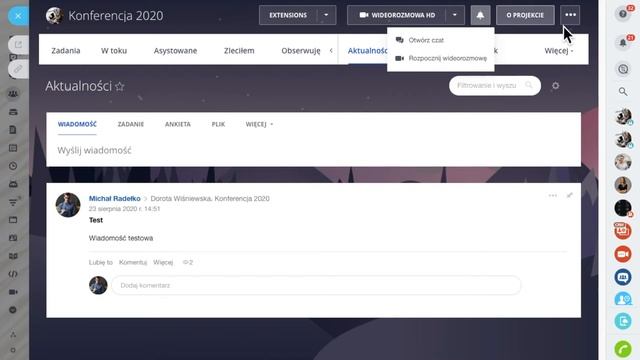Screen dimensions: 640x360
Task: Collapse task subtabs with the left chevron
Action: coord(331,51)
